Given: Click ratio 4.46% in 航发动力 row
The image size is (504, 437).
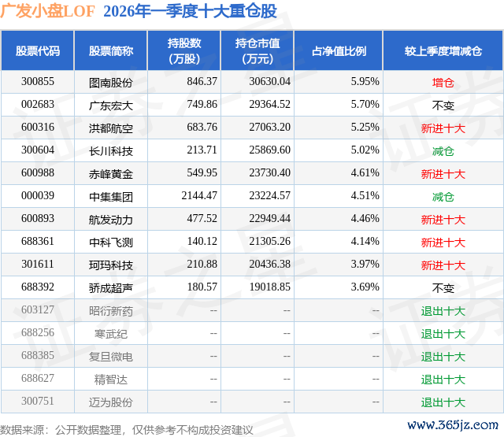Looking at the screenshot, I should [x=365, y=219].
